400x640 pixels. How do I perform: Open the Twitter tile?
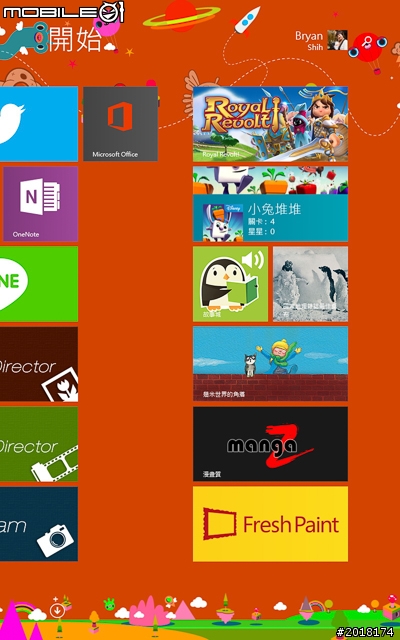click(x=39, y=124)
